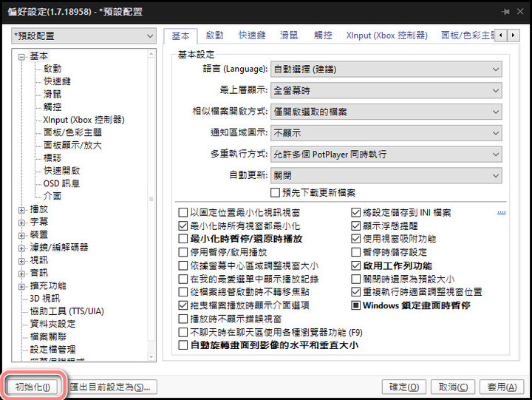532x400 pixels.
Task: Enable 最小化時暫停/還原時播放 checkbox
Action: coord(183,239)
